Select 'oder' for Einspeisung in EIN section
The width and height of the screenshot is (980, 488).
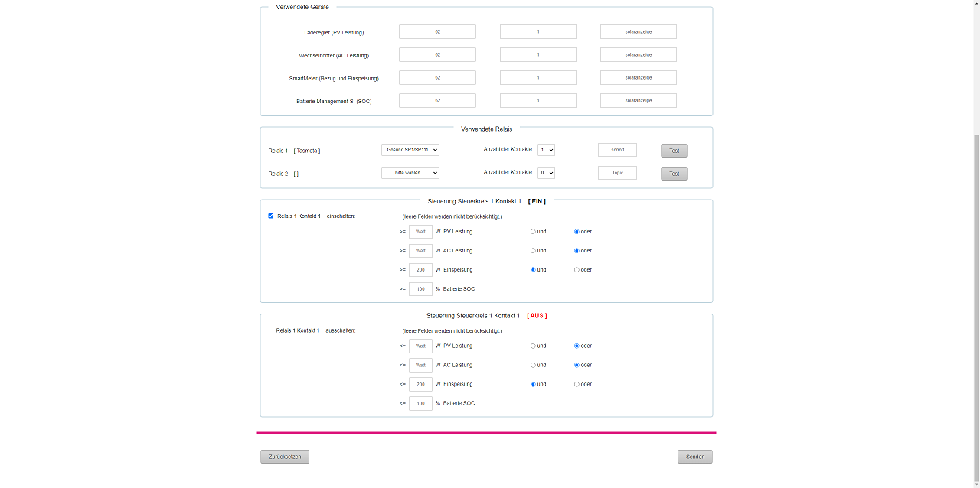[x=577, y=269]
